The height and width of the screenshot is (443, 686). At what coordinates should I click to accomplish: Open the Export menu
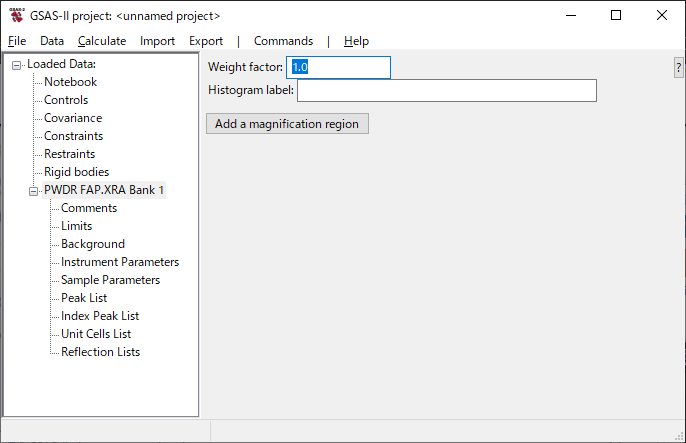[x=206, y=41]
